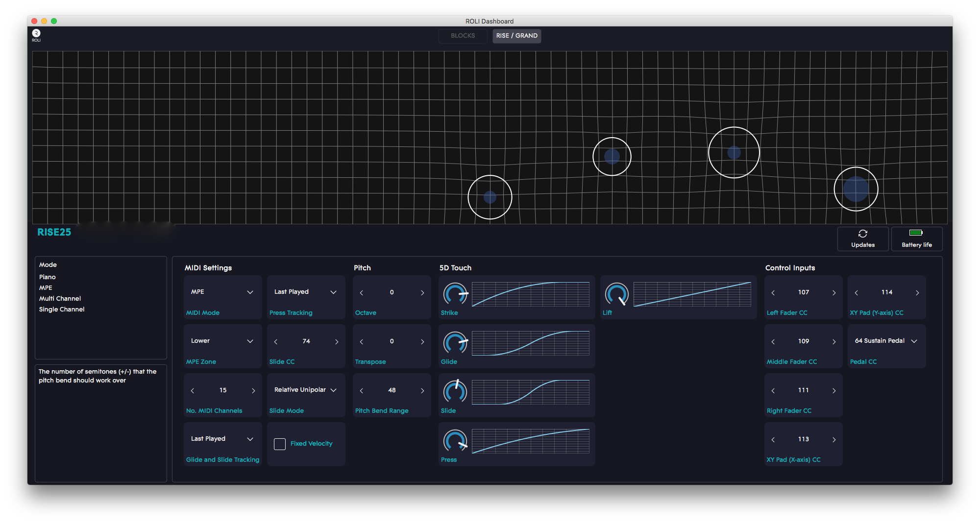This screenshot has width=980, height=524.
Task: Increase Right Fader CC value
Action: [x=834, y=391]
